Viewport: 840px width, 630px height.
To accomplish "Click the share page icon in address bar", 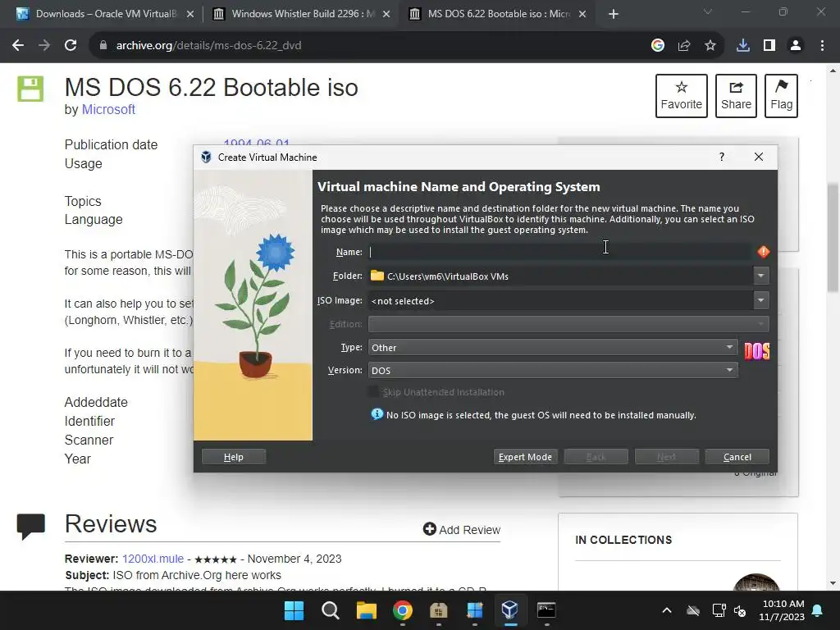I will coord(684,46).
